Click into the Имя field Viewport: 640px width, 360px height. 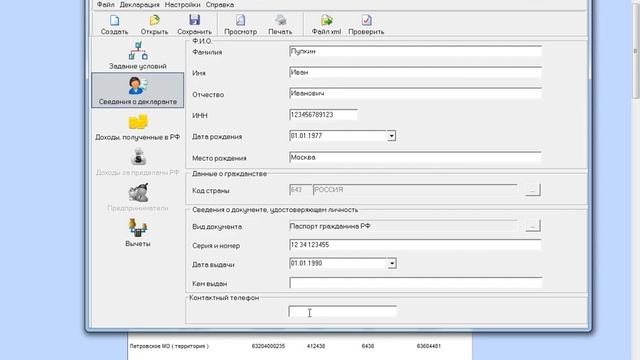click(415, 73)
